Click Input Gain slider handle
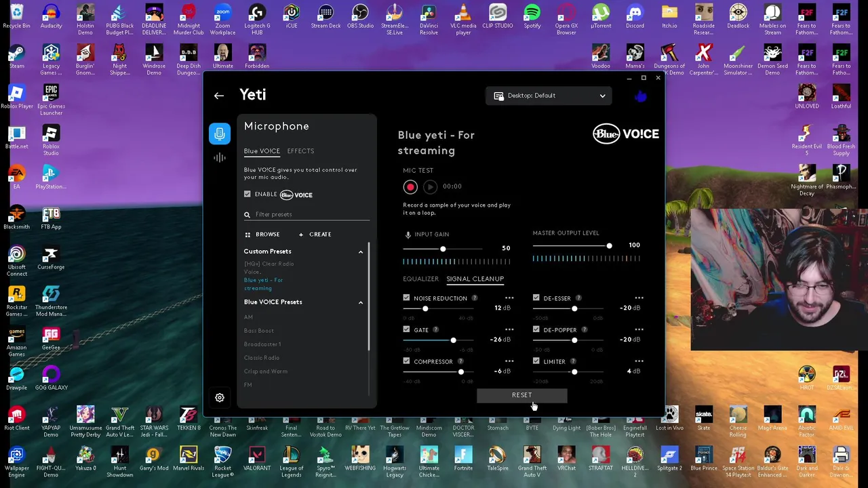Image resolution: width=868 pixels, height=488 pixels. [x=443, y=249]
